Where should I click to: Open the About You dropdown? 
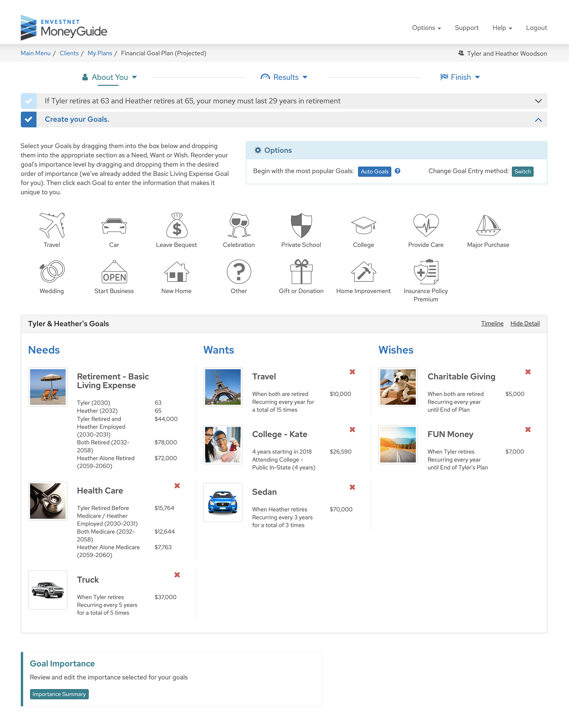pyautogui.click(x=109, y=77)
